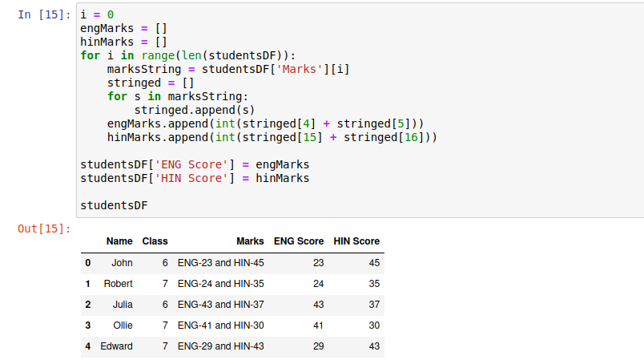Click the 'ENG-24 and HIN-35' marks cell
Viewport: 644px width, 364px height.
(220, 284)
